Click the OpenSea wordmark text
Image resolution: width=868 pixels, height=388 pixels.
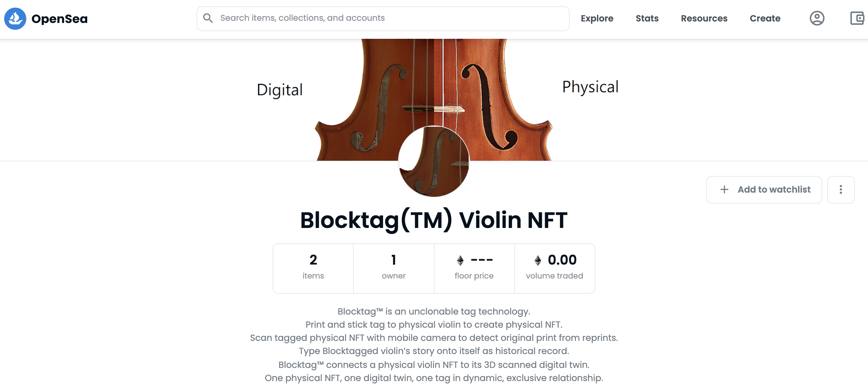coord(60,19)
